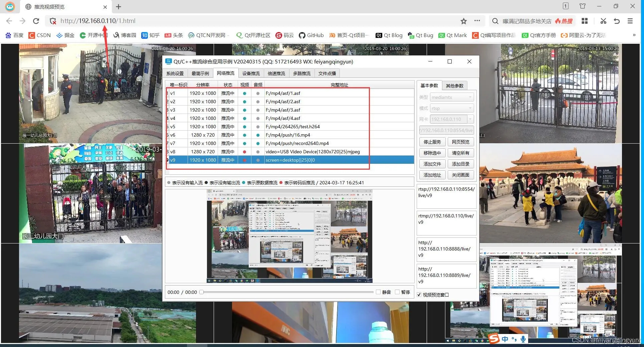This screenshot has width=644, height=347.
Task: Click the 停止服务 button
Action: click(432, 142)
